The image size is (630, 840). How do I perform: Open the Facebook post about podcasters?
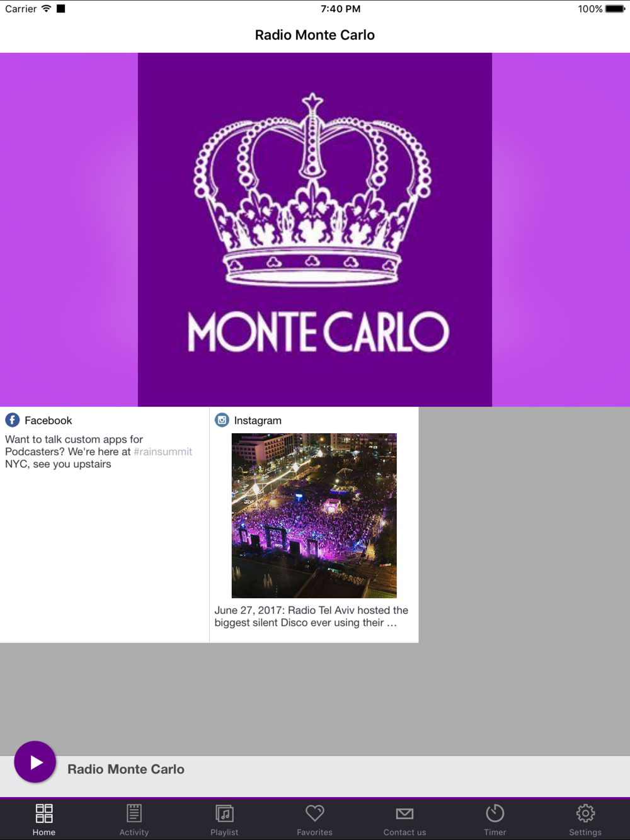[98, 451]
